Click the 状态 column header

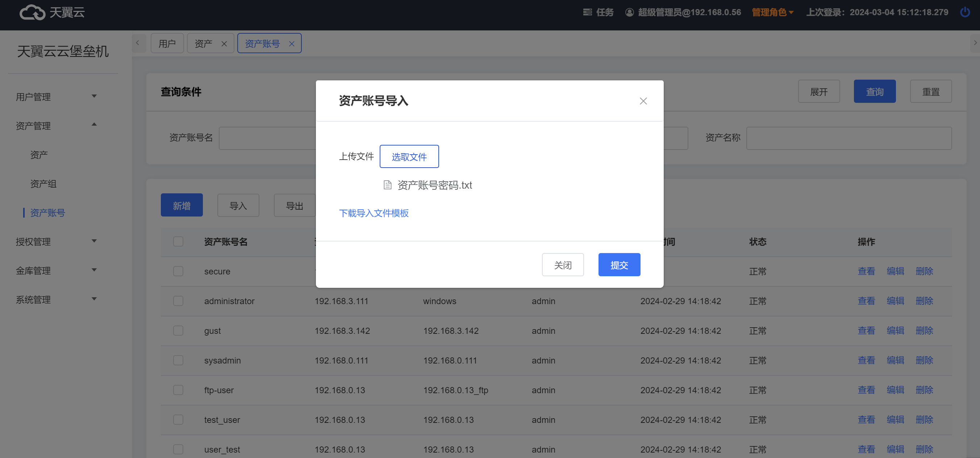point(758,242)
